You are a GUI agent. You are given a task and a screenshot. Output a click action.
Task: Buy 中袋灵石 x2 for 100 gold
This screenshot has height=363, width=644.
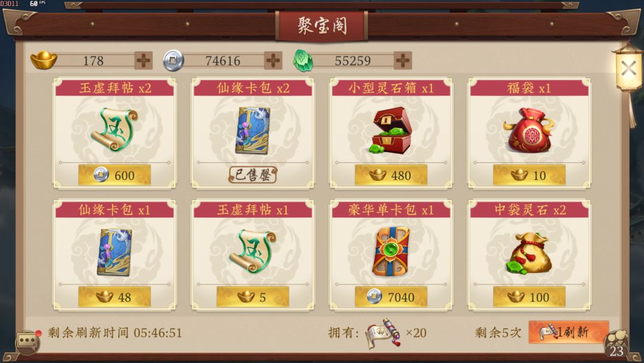pos(529,297)
